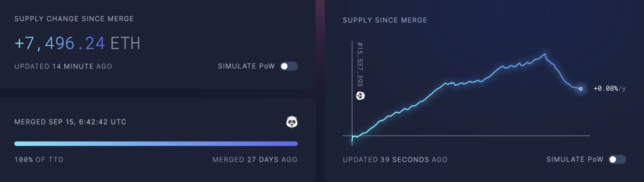Click the panda icon beside merge date
Screen dimensions: 644x182
(292, 122)
